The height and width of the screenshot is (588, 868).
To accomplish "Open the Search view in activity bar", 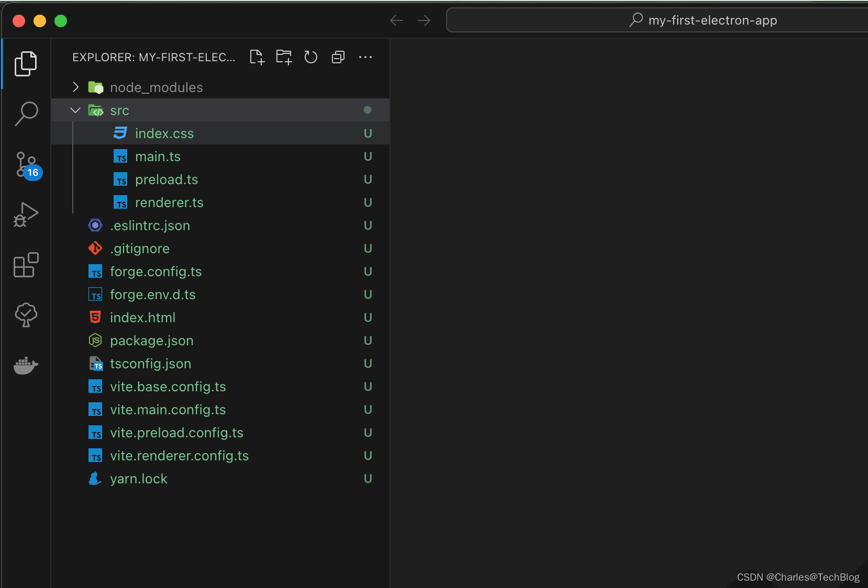I will point(26,114).
